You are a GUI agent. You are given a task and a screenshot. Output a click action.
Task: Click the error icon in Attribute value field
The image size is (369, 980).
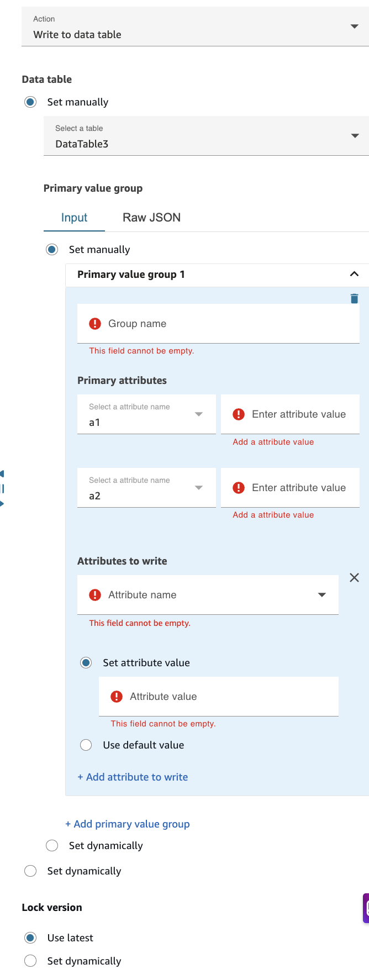116,697
